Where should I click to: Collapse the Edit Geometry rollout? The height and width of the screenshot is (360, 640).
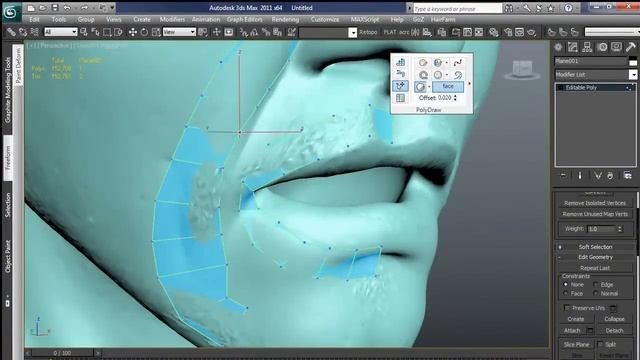coord(595,257)
